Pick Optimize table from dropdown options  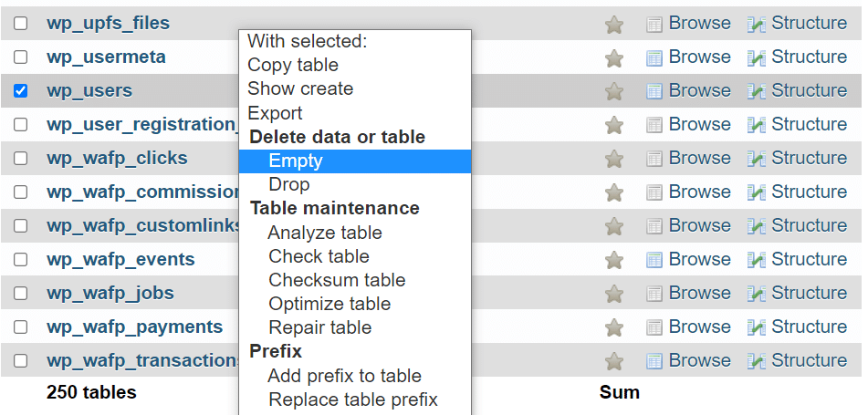(x=329, y=304)
